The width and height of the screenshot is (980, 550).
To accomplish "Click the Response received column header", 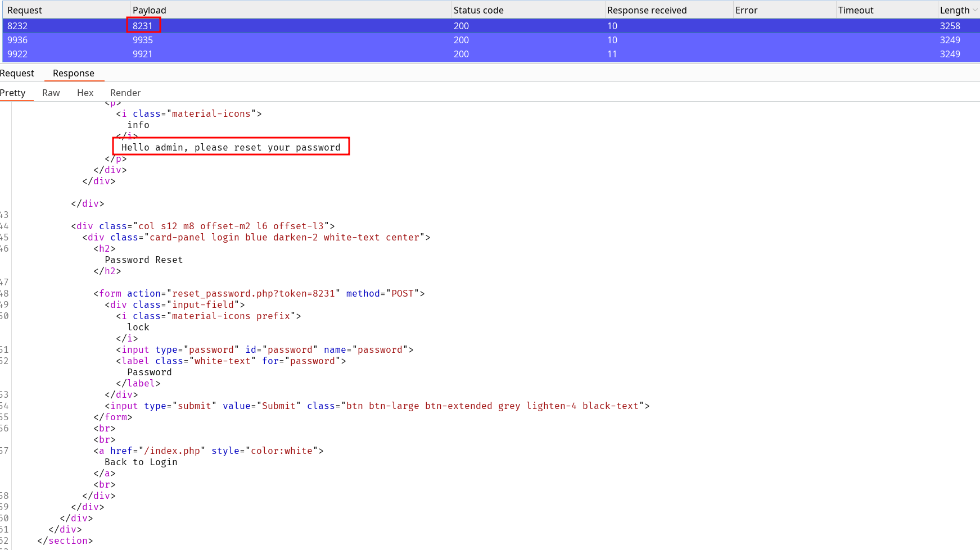I will click(647, 10).
